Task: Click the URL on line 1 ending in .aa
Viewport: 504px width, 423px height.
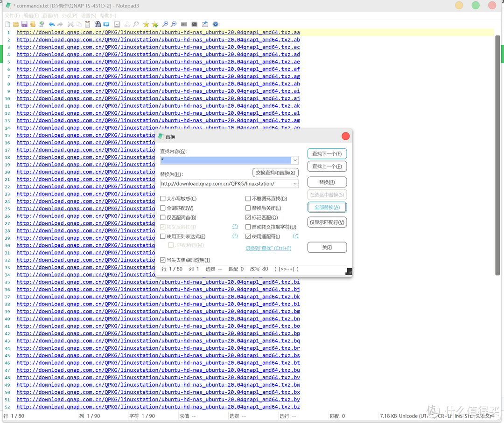Action: click(158, 32)
